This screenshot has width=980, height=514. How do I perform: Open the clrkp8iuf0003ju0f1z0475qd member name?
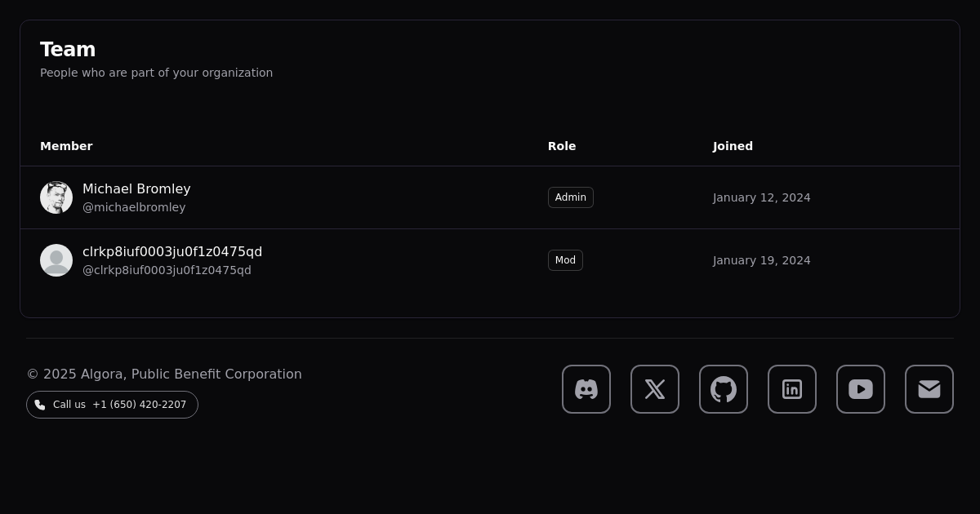pos(172,252)
